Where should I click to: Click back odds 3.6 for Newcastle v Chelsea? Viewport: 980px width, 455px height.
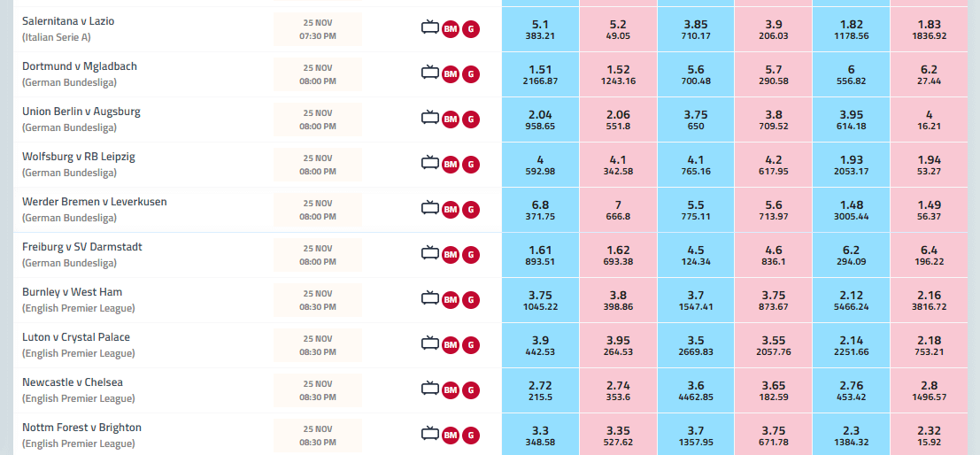[x=696, y=390]
